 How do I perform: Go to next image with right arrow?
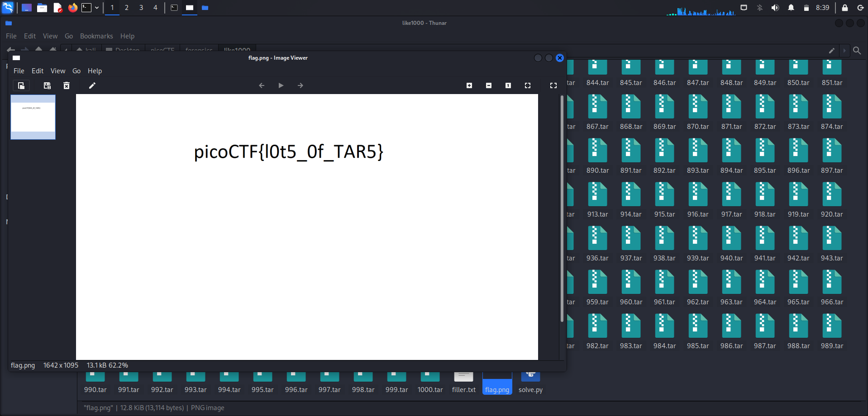pyautogui.click(x=300, y=85)
